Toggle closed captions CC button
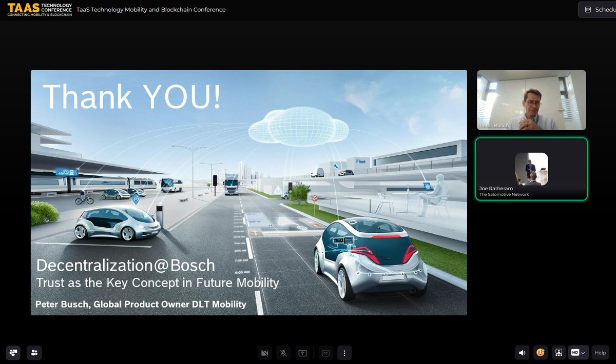616x364 pixels. coord(325,353)
